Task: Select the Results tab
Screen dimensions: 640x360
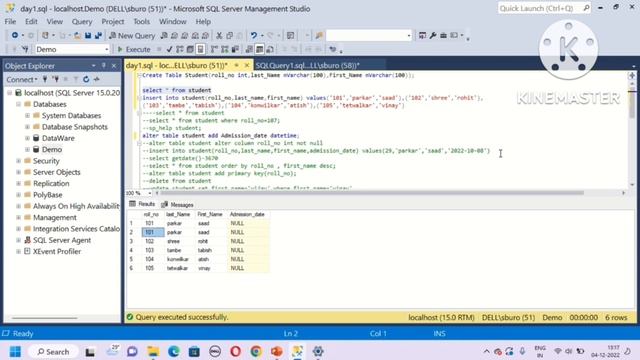Action: [142, 204]
